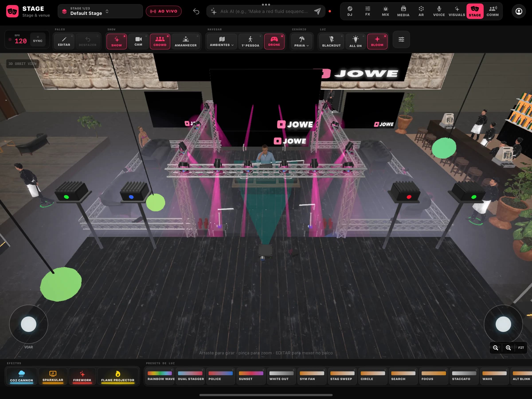Click the three-dot handle at top
This screenshot has height=399, width=532.
(266, 5)
